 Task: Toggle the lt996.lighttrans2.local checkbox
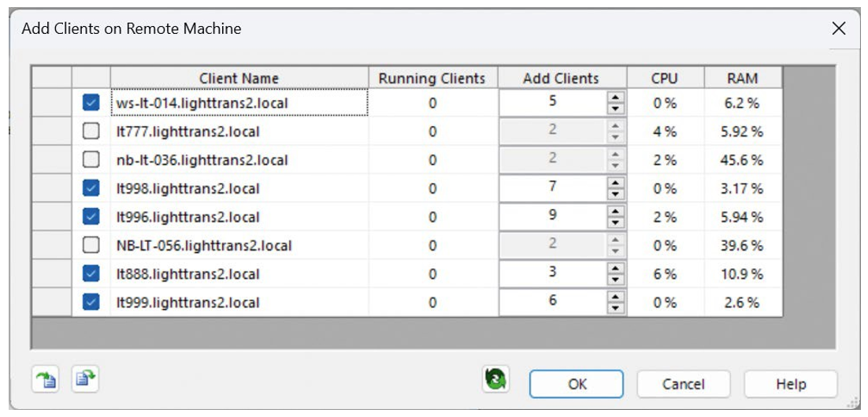pyautogui.click(x=91, y=217)
